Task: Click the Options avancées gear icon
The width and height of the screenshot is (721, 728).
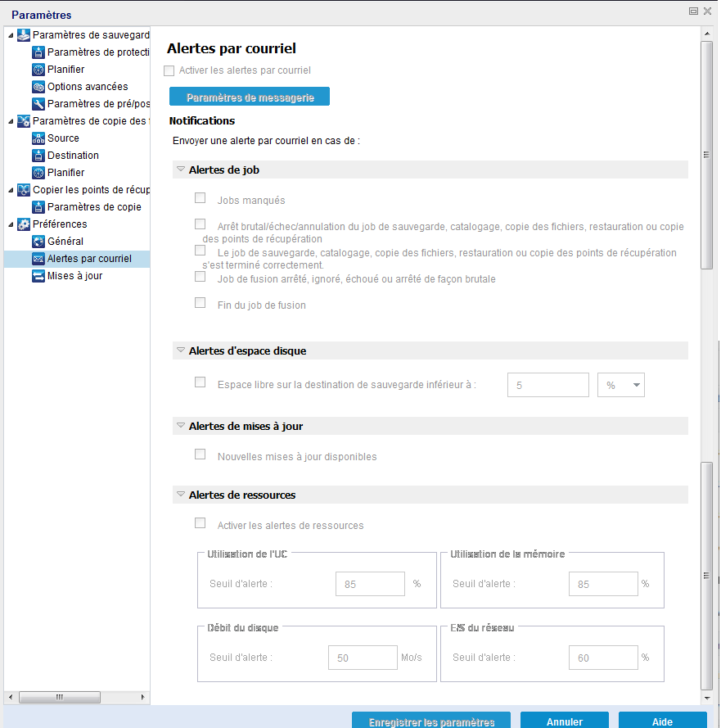Action: [38, 87]
